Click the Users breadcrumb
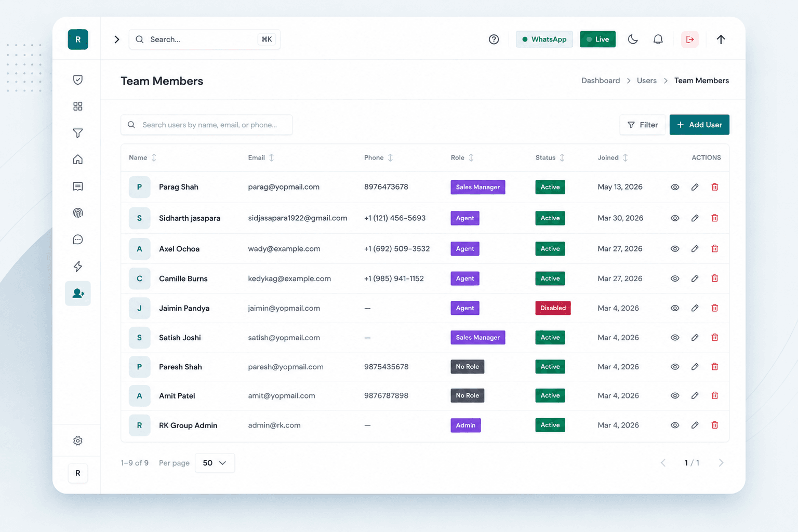798x532 pixels. coord(647,81)
